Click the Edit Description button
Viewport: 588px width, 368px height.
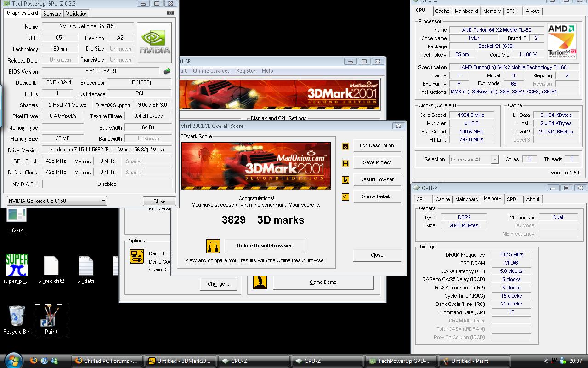point(377,146)
